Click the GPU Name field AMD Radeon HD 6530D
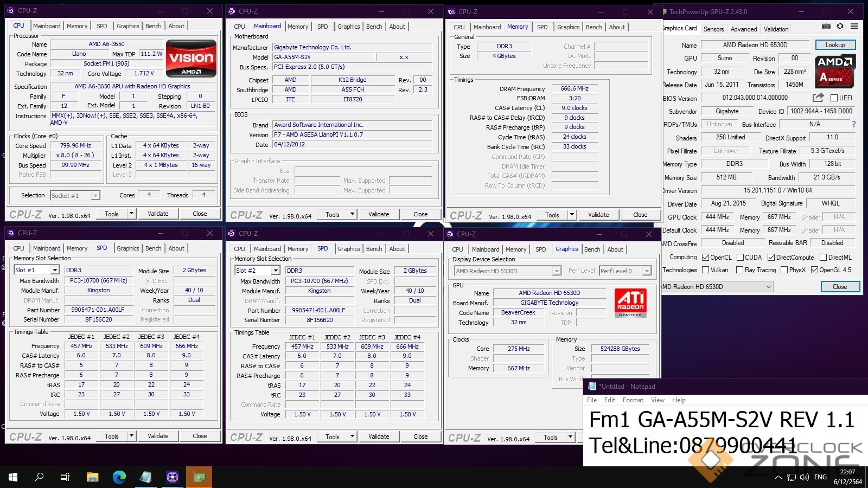This screenshot has height=488, width=868. (x=755, y=45)
